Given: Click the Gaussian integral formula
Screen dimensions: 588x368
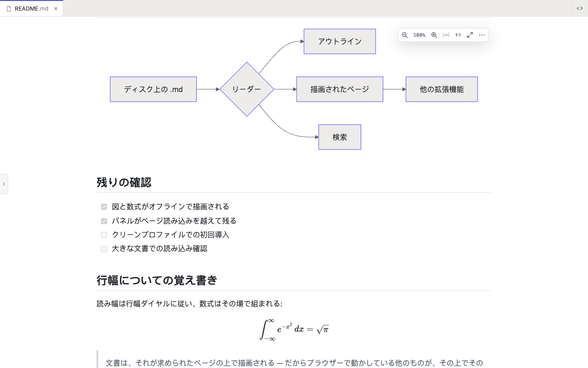Looking at the screenshot, I should (294, 329).
